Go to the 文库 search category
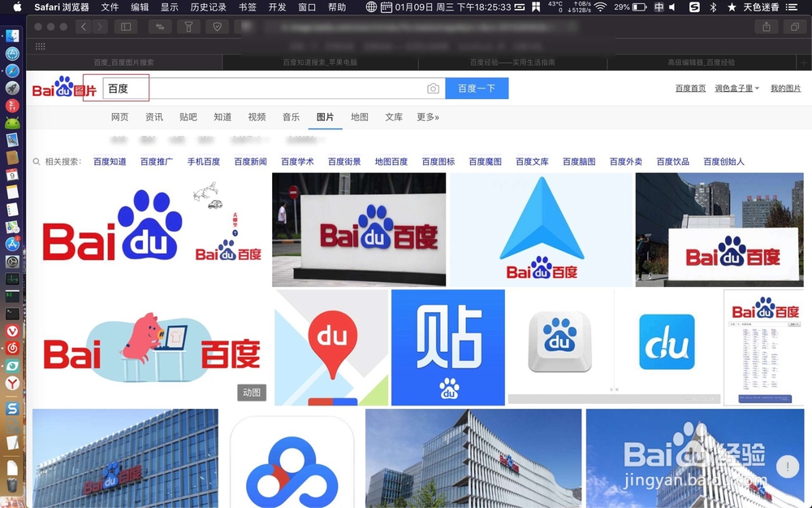 coord(394,117)
